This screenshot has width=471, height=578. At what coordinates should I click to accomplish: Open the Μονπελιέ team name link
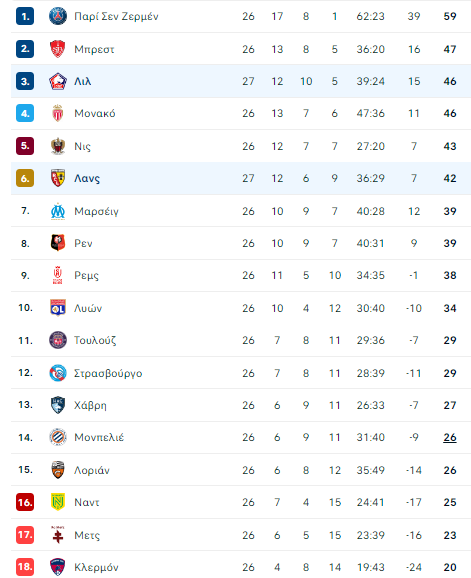coord(99,438)
